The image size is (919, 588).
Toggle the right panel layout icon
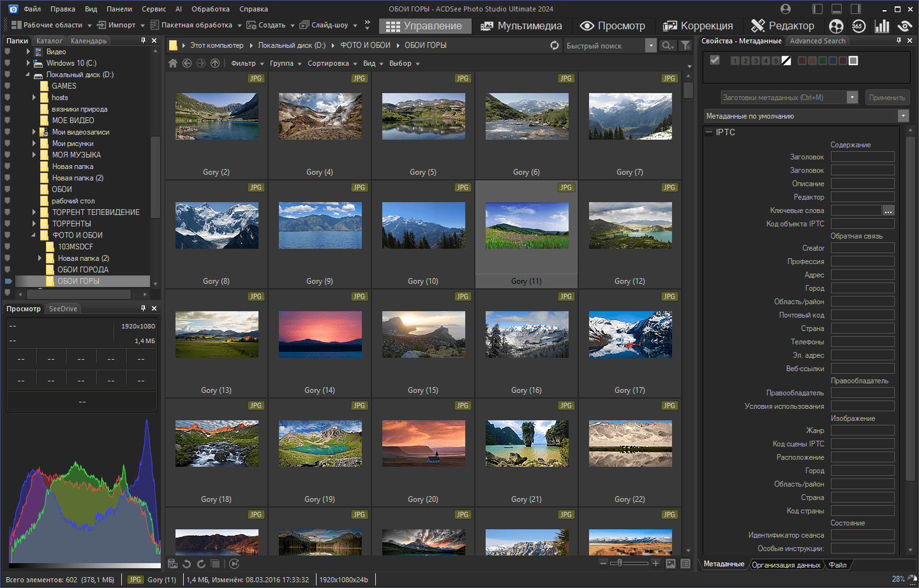coord(856,9)
